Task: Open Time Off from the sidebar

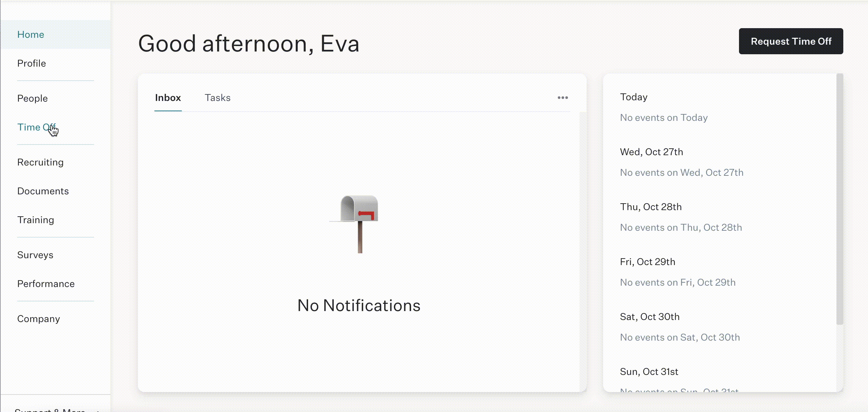Action: tap(37, 127)
